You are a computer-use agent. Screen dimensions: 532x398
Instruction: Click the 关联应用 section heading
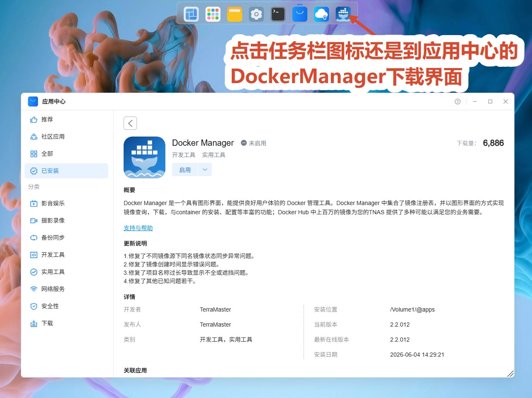click(135, 370)
